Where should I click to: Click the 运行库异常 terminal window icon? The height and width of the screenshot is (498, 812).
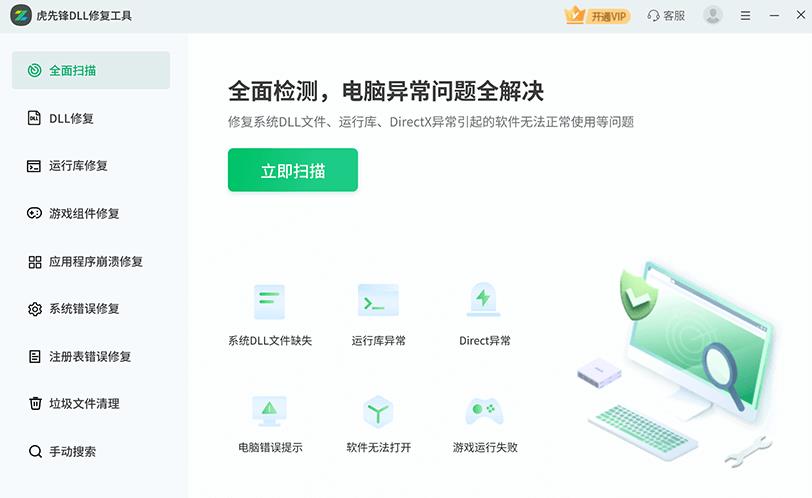point(378,300)
